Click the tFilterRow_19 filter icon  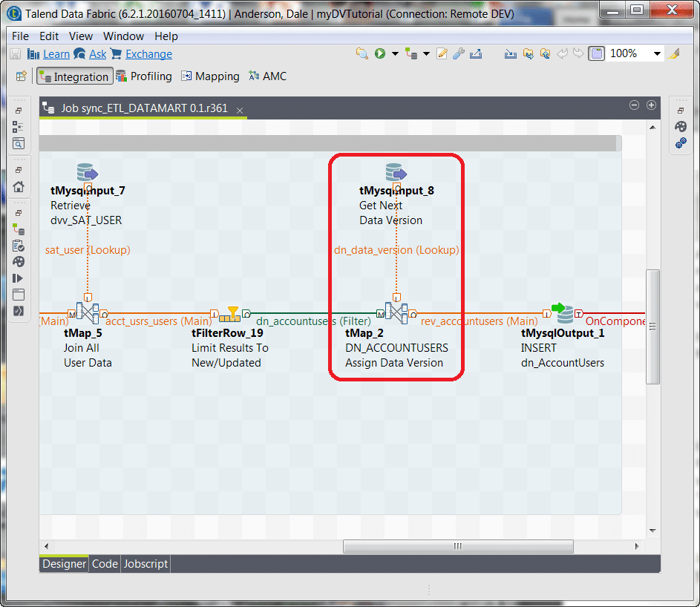(x=230, y=313)
